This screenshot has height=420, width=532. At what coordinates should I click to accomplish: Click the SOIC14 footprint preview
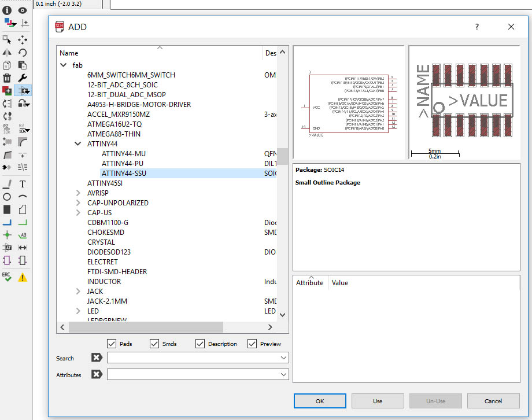464,102
